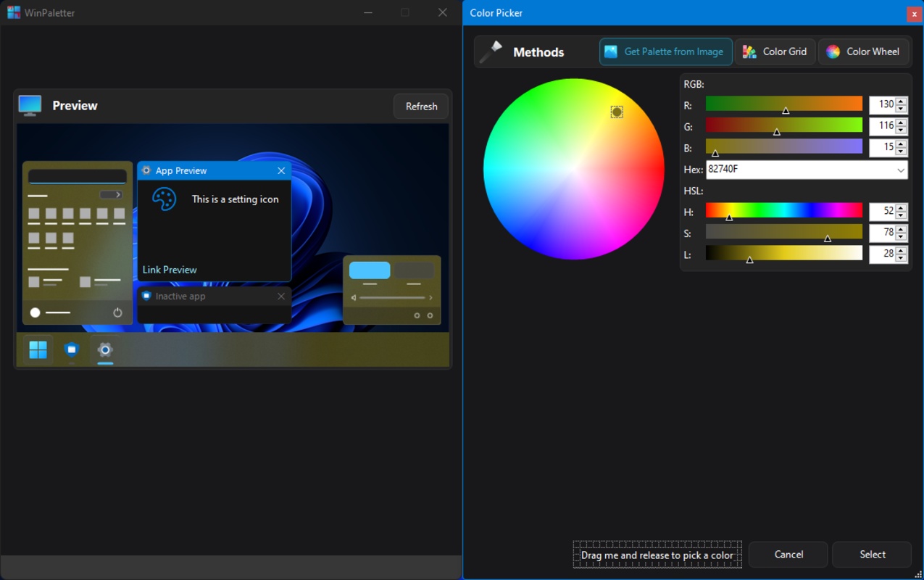Increase the R value with up arrow

tap(901, 101)
